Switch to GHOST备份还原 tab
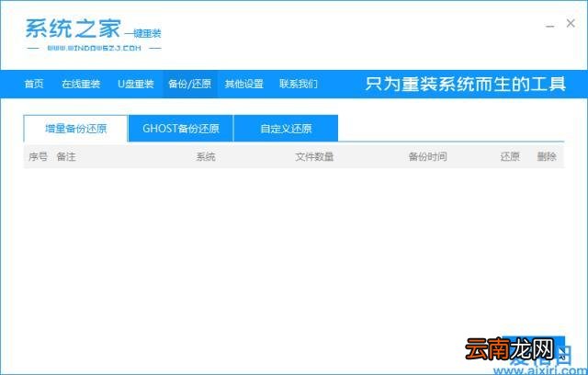 pos(181,129)
